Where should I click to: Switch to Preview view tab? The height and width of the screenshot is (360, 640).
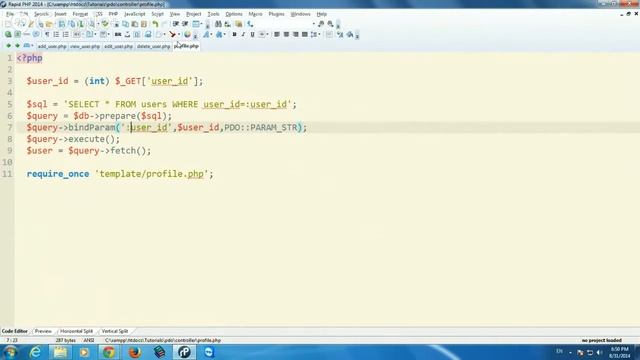[x=43, y=331]
